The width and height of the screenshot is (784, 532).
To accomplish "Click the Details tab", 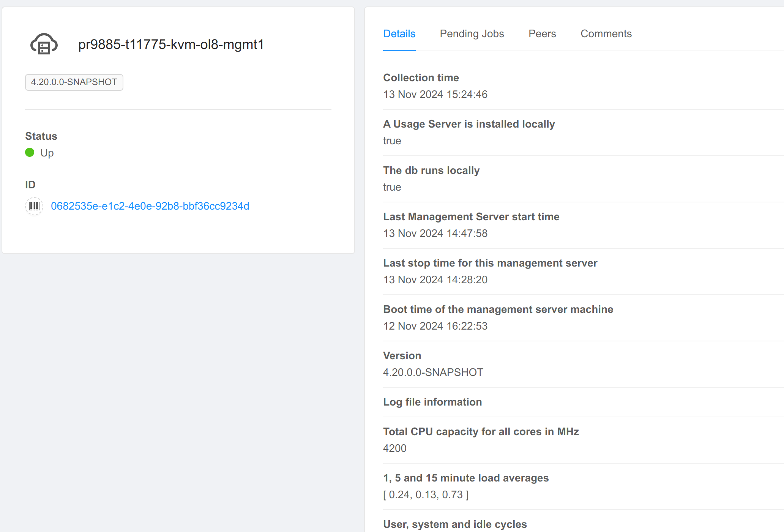I will click(x=399, y=34).
